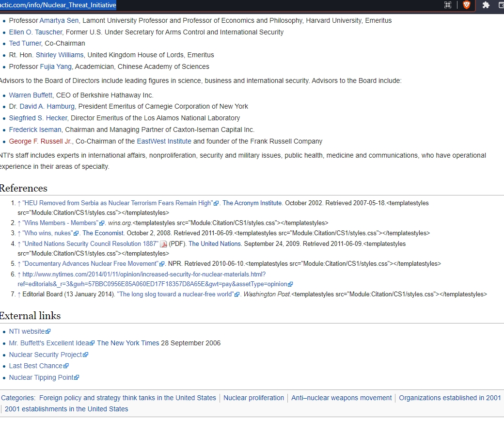Click the PDF icon in reference 4
Viewport: 504px width, 421px height.
(x=164, y=244)
